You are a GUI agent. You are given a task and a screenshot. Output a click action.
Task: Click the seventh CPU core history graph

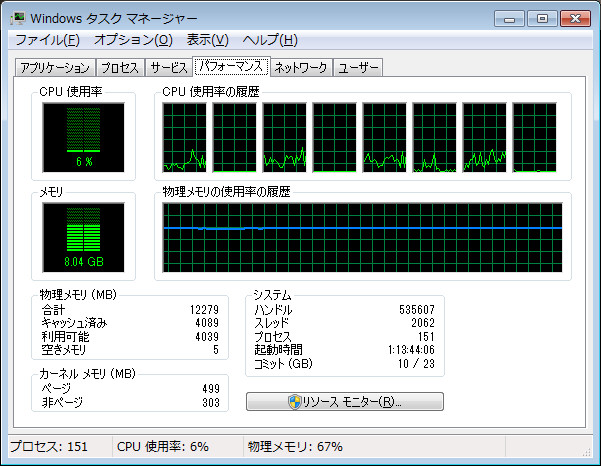click(x=484, y=137)
